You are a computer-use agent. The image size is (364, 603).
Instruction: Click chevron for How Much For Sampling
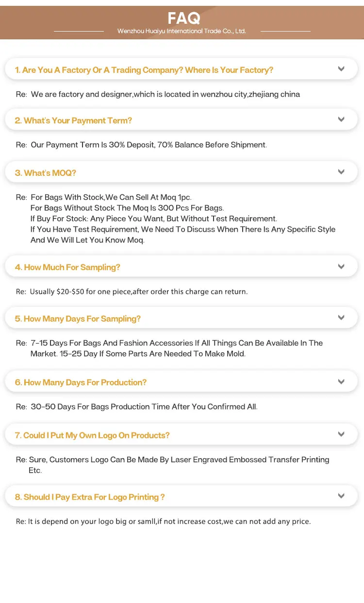pos(341,267)
